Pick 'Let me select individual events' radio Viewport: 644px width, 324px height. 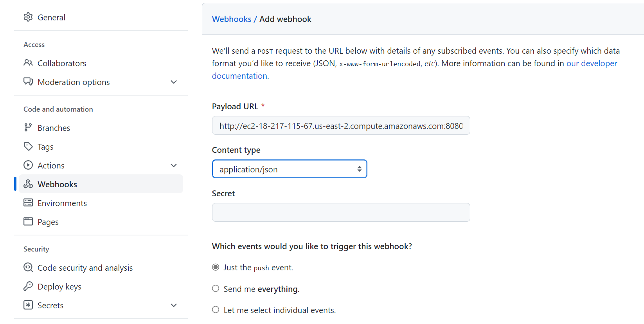click(216, 310)
